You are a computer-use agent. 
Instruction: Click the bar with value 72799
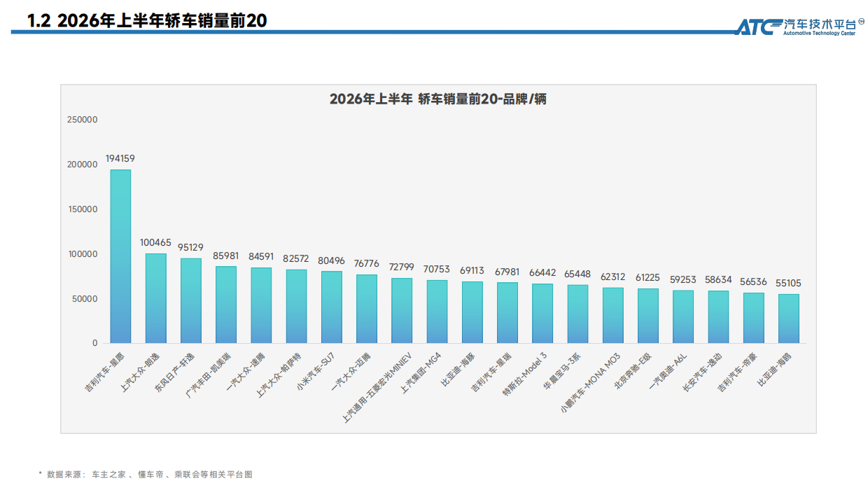point(402,311)
